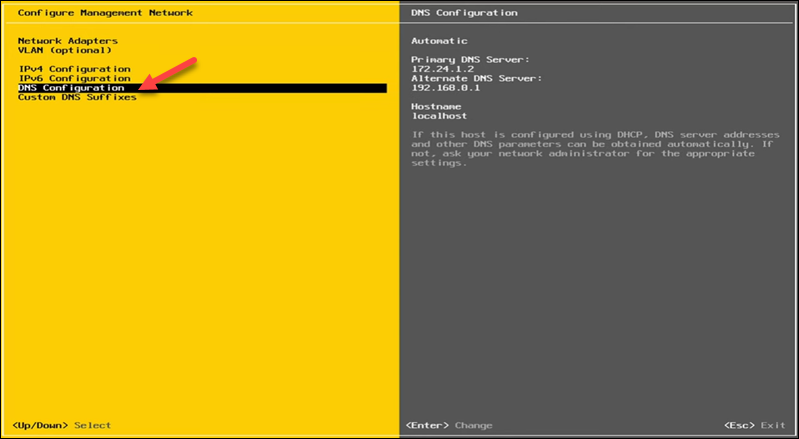Choose IPv4 Configuration in the list
The height and width of the screenshot is (439, 799).
click(x=74, y=68)
